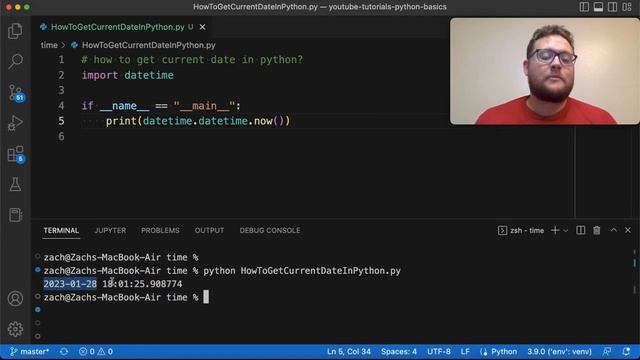
Task: Synchronize changes icon in status bar
Action: [x=64, y=352]
